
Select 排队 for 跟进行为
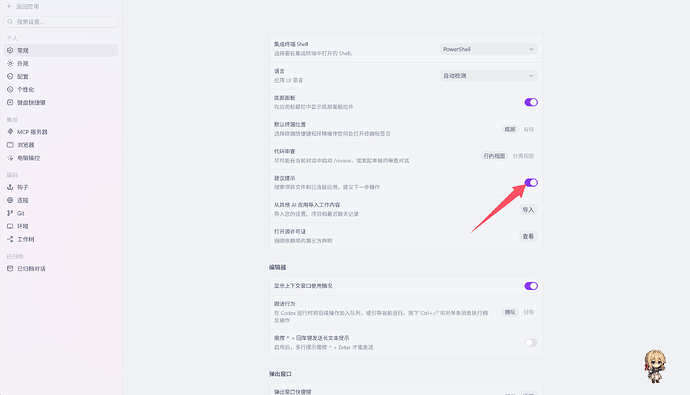tap(510, 312)
